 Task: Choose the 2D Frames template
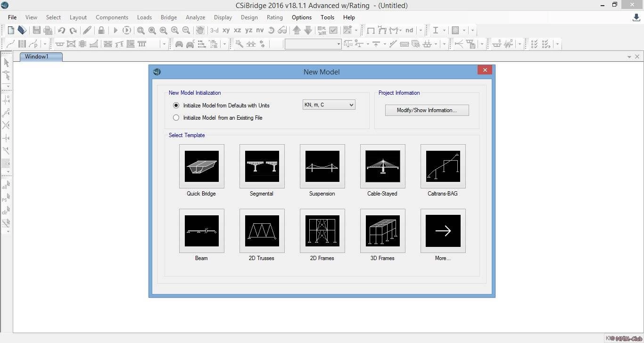coord(322,231)
